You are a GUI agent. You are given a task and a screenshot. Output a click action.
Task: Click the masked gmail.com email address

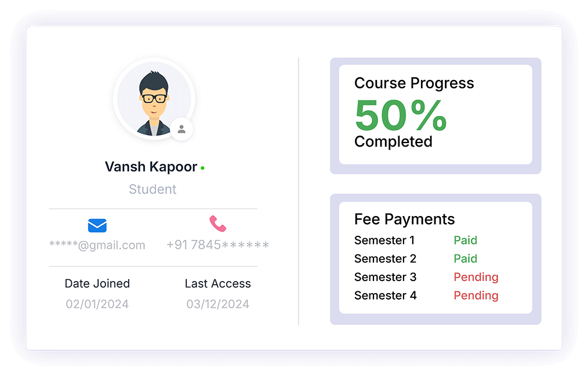97,245
